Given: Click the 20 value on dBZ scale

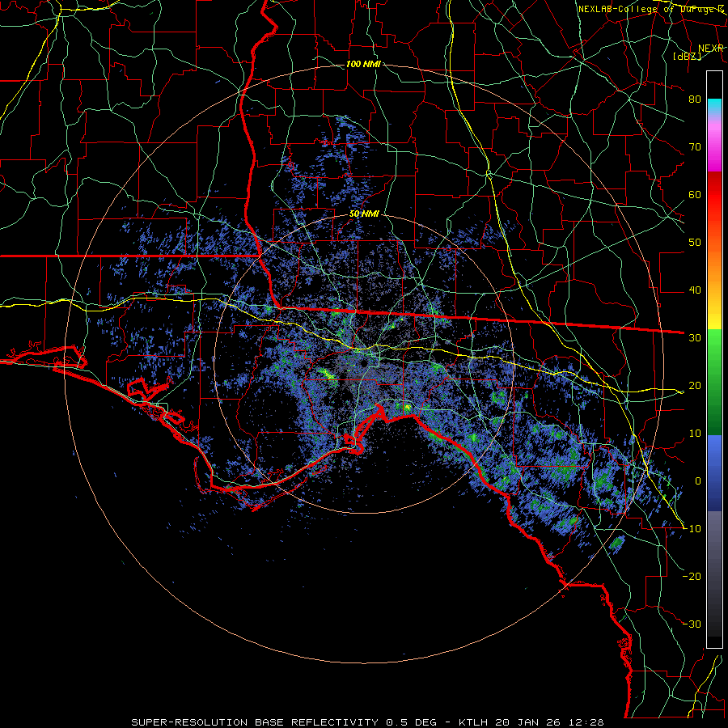Looking at the screenshot, I should (x=695, y=385).
